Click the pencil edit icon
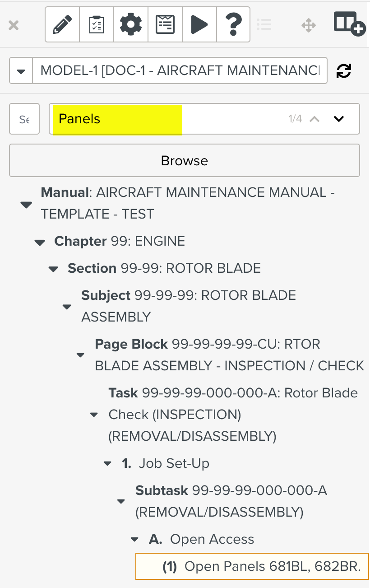Image resolution: width=370 pixels, height=588 pixels. 62,24
